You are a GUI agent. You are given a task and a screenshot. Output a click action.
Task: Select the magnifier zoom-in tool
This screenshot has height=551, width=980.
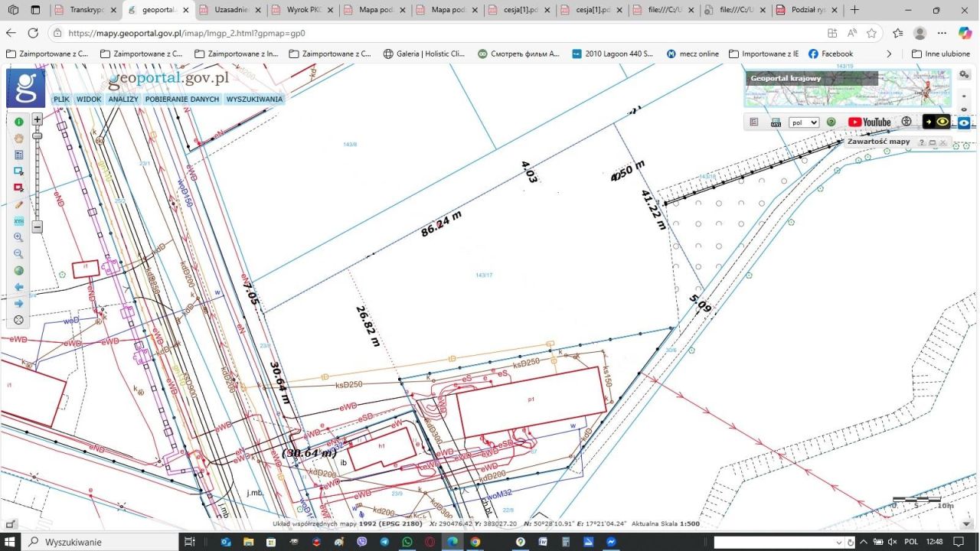coord(19,237)
